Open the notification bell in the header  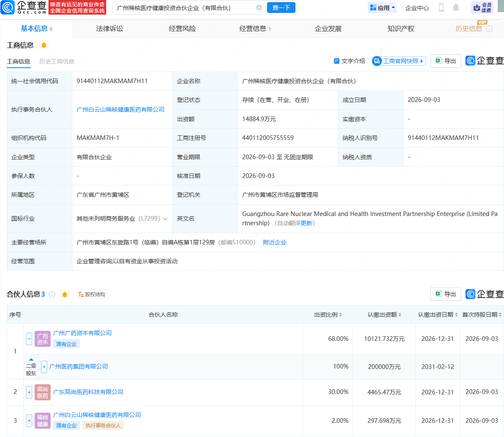click(456, 8)
